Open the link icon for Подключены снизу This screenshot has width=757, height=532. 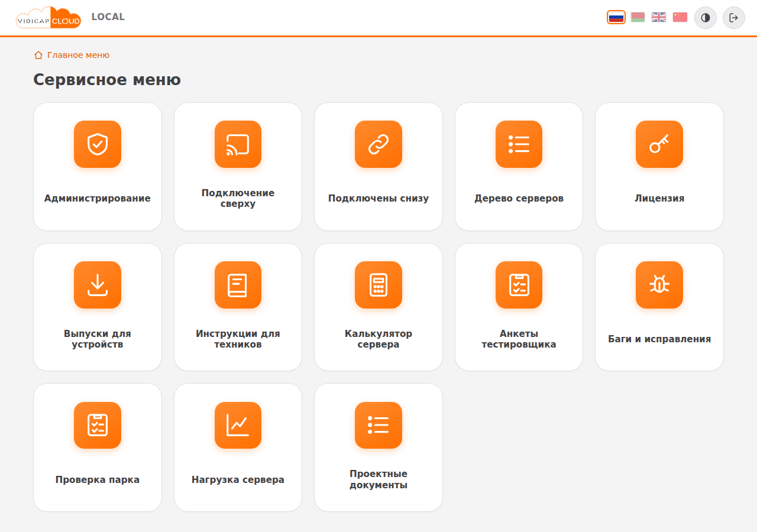[x=378, y=144]
